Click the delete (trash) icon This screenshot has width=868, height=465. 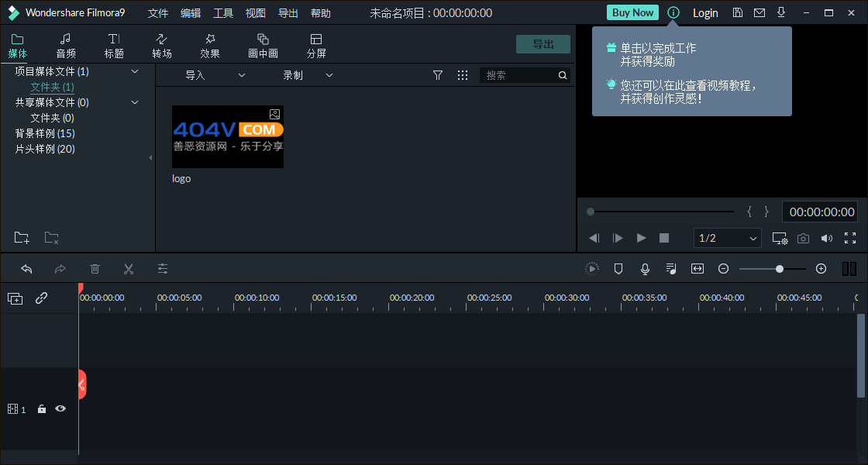click(x=95, y=268)
